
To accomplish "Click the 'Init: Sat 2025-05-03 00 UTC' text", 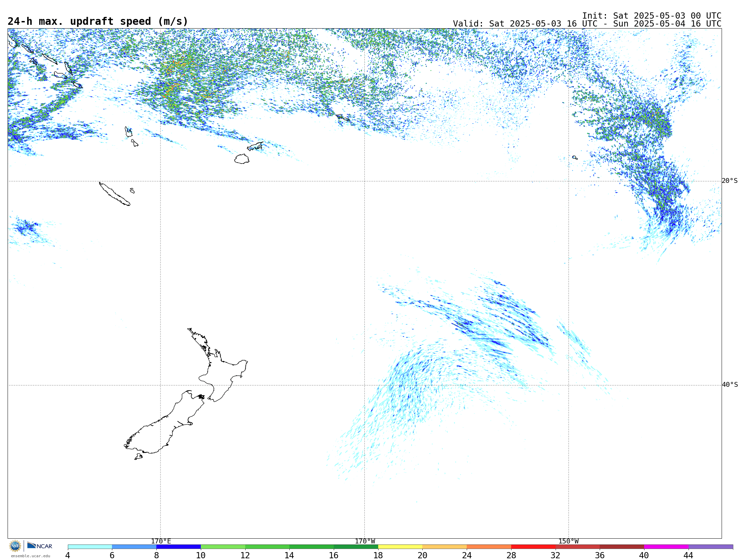I will point(652,16).
